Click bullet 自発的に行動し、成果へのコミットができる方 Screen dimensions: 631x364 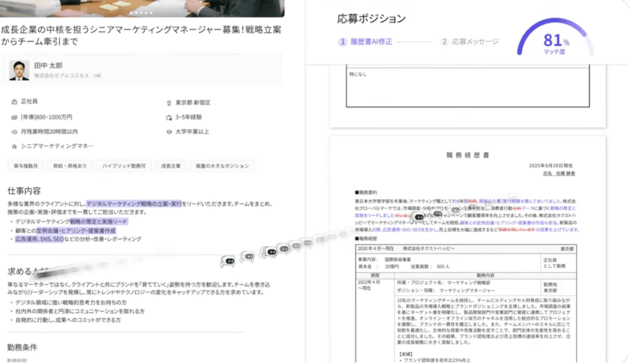pos(68,320)
